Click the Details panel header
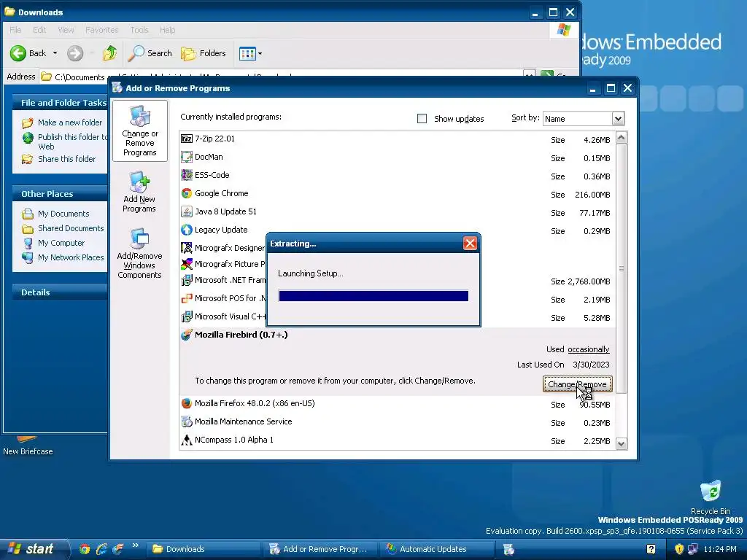The image size is (747, 560). coord(60,292)
